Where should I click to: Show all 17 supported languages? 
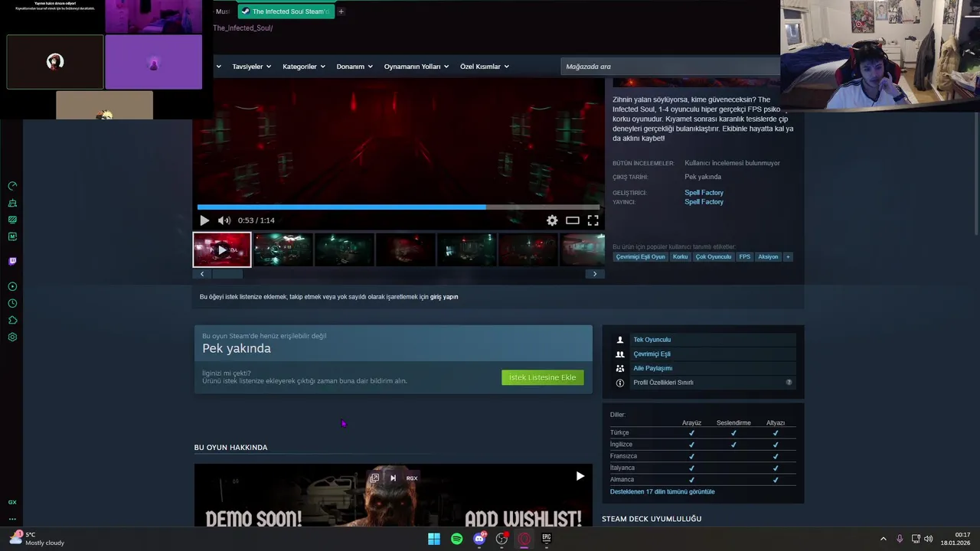(662, 492)
